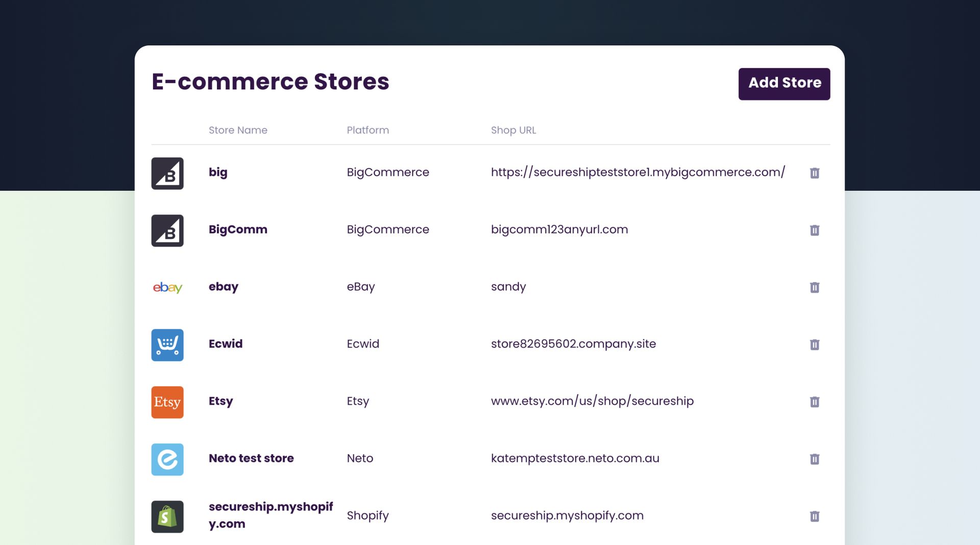Open the secureship.myshopify.com store link

coord(567,516)
